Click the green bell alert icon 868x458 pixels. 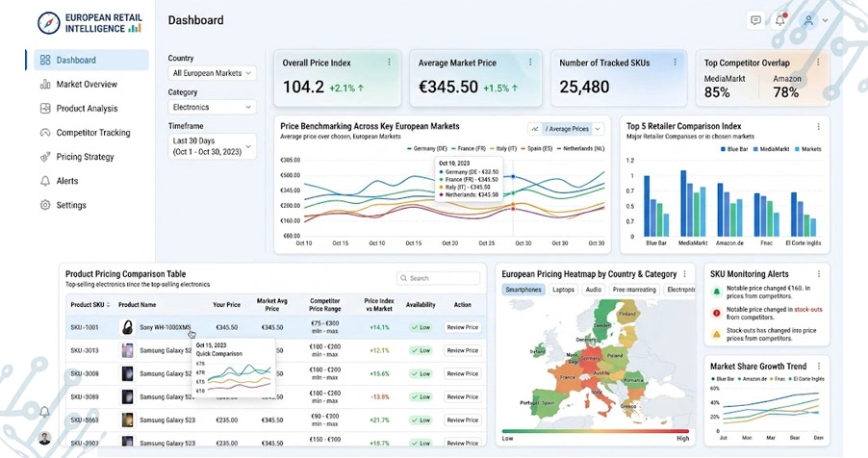[716, 292]
